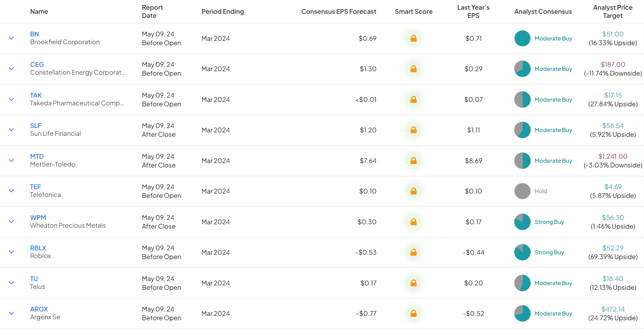Expand the Telefonica row chevron
Viewport: 644px width, 329px height.
click(11, 191)
